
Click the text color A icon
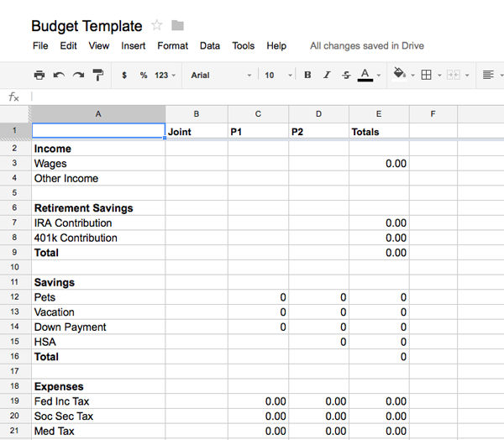point(365,76)
